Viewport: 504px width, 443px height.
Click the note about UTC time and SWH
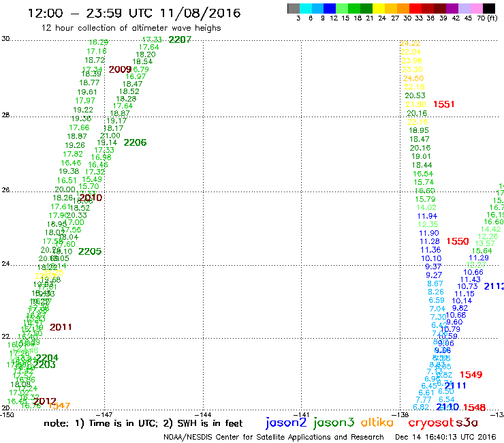point(143,423)
